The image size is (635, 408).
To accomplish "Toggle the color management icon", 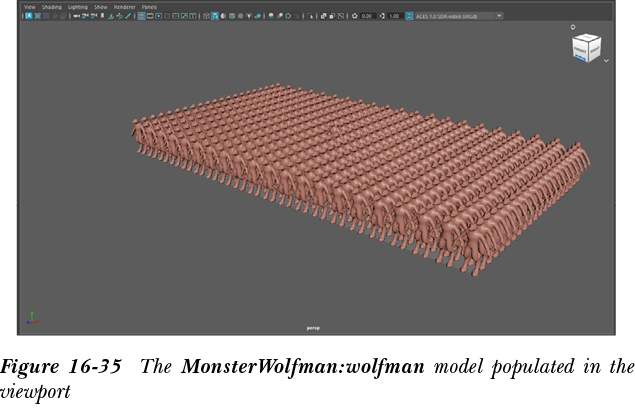I will pyautogui.click(x=409, y=17).
